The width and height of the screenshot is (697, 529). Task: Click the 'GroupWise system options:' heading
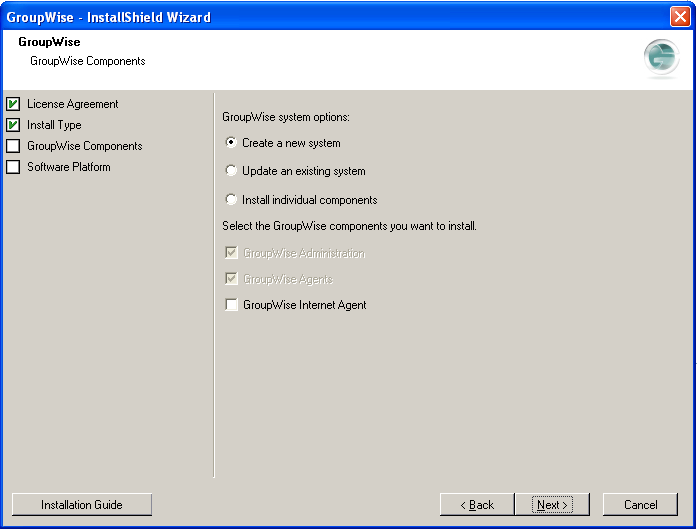(x=286, y=117)
